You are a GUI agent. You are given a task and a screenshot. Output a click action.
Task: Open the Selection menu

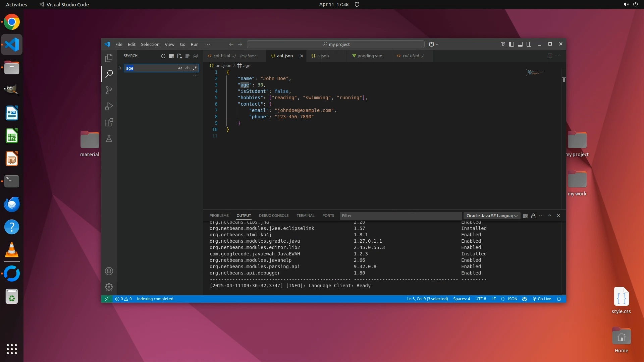tap(150, 44)
